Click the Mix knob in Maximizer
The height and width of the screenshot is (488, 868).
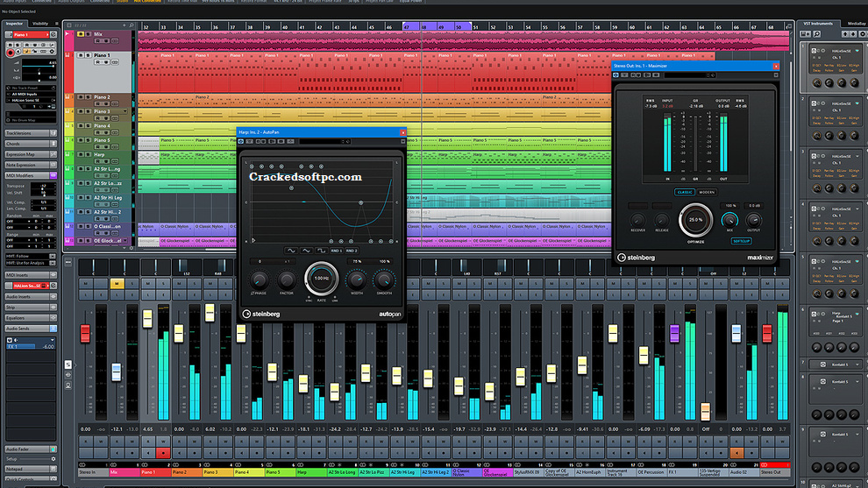click(x=729, y=221)
